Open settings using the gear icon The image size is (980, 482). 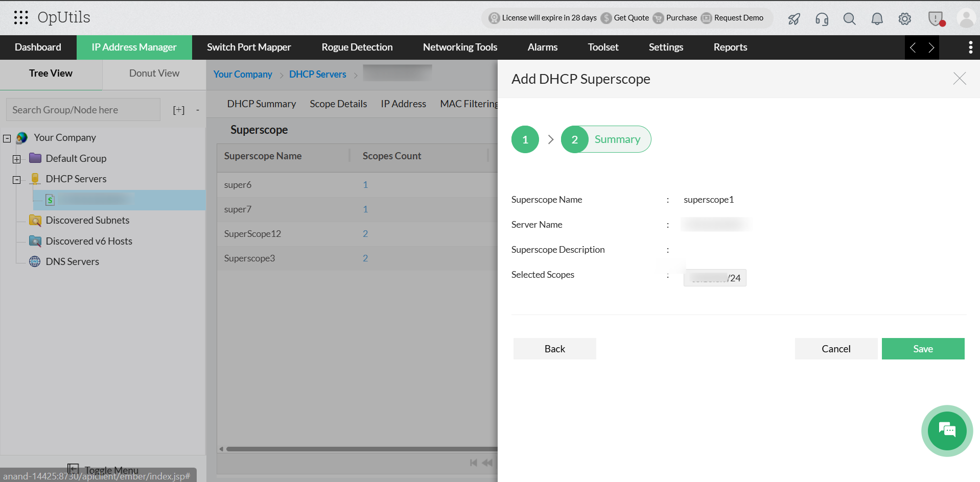point(904,19)
